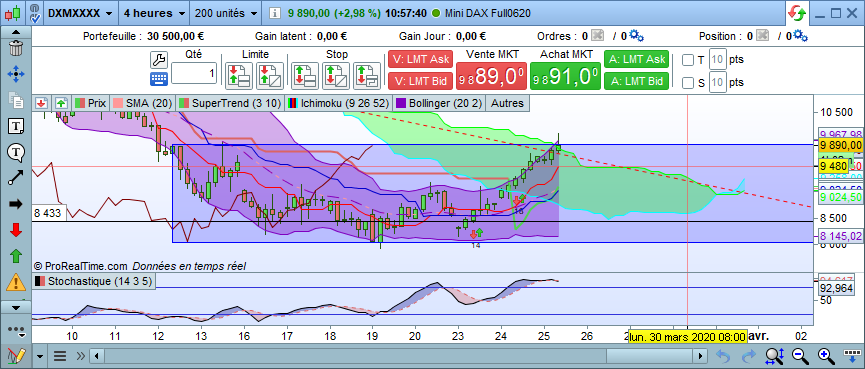
Task: Enable the S stop checkbox
Action: point(688,83)
